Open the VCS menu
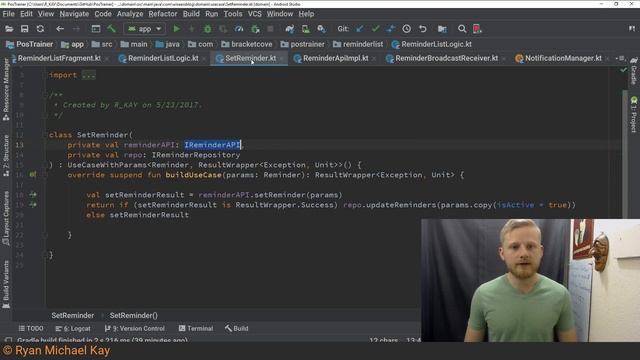This screenshot has width=640, height=360. 254,14
